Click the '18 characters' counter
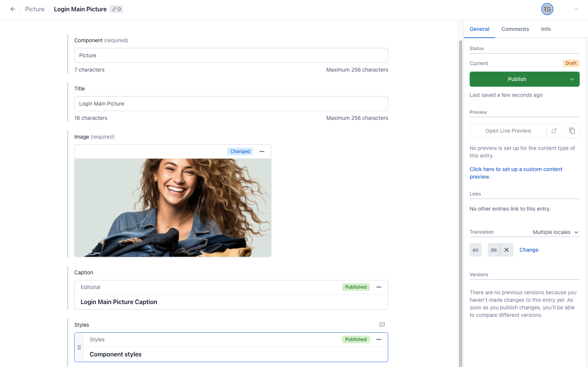Screen dimensions: 588x367 pos(91,118)
